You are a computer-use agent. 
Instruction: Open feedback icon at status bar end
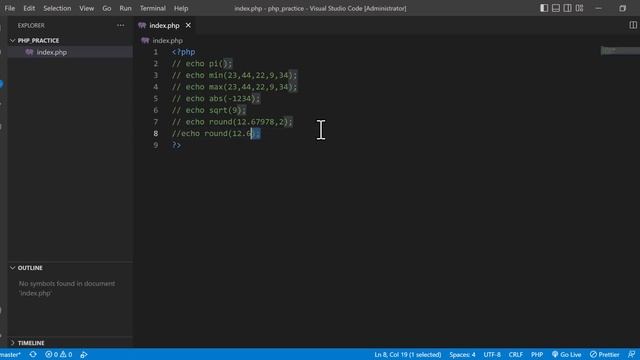631,354
